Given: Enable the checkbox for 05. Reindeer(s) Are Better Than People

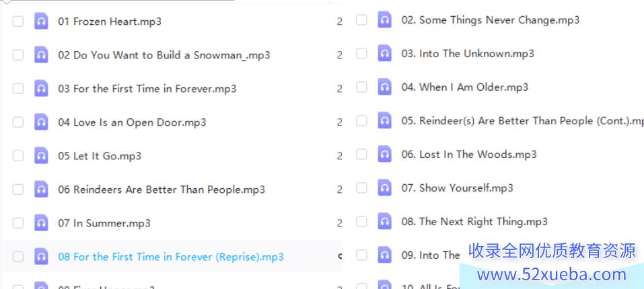Looking at the screenshot, I should 361,120.
